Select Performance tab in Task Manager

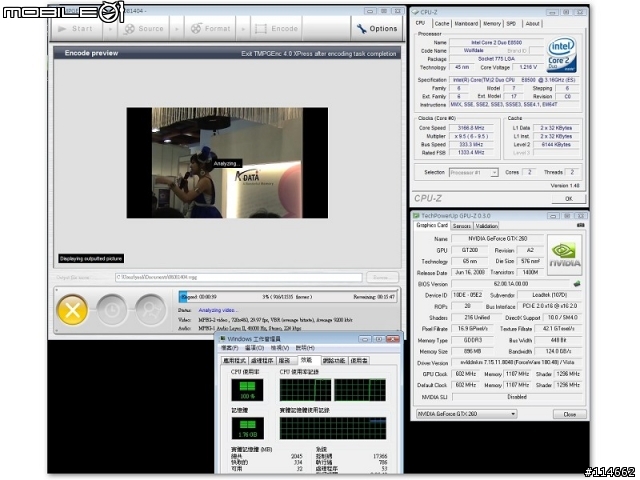[x=307, y=360]
